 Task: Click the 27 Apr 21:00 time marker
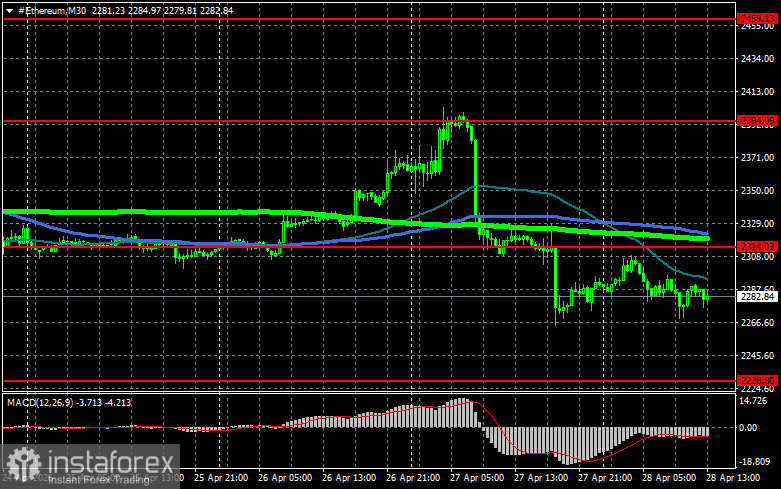(605, 478)
